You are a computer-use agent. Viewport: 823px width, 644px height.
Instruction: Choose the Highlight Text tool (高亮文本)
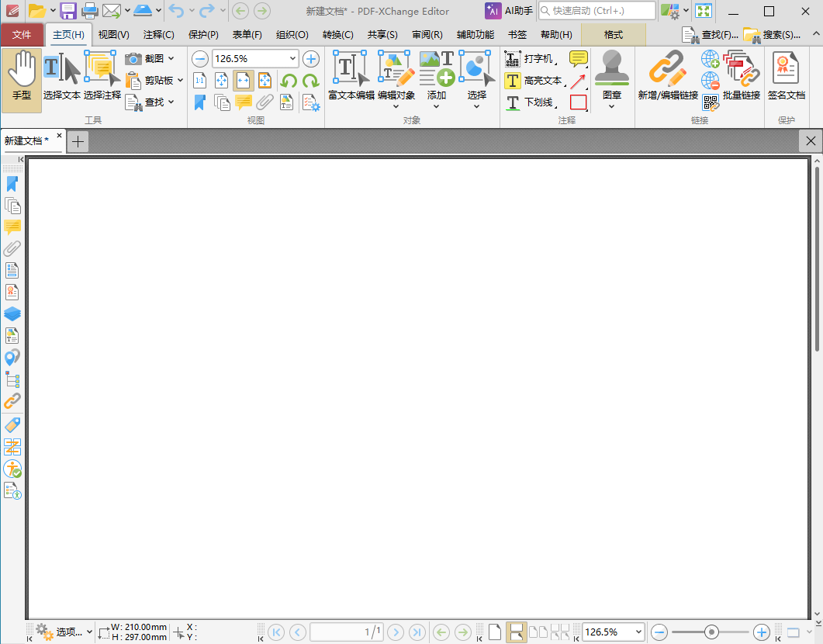point(535,80)
